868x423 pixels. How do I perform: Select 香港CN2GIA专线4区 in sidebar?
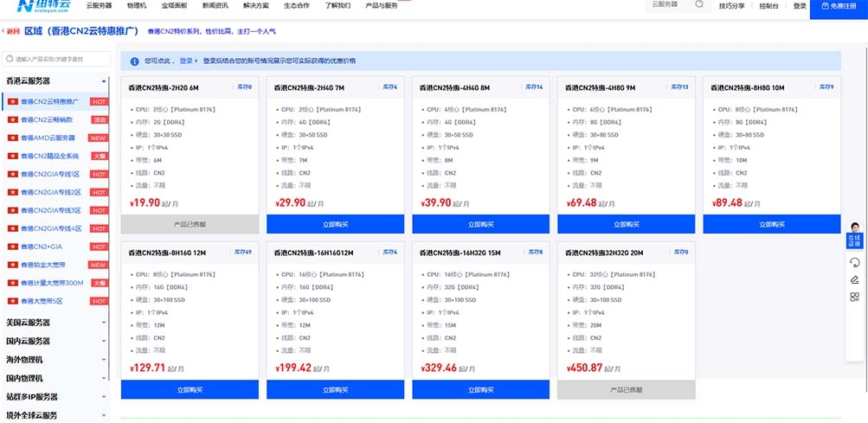(x=51, y=228)
